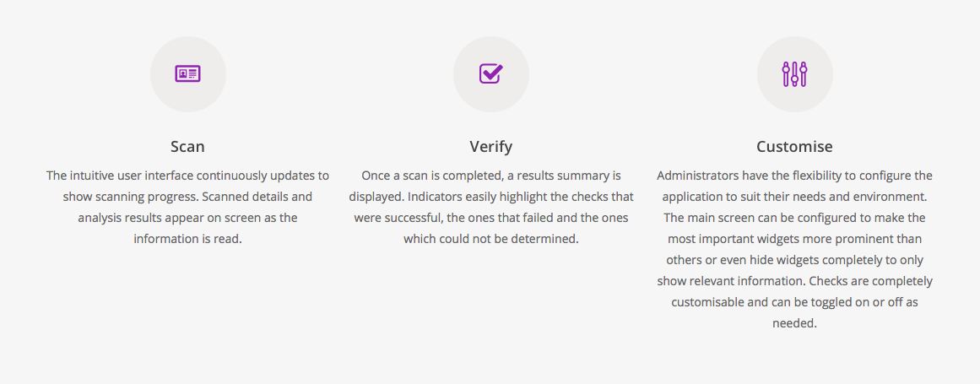
Task: Click the line starting "were successful, the ones"
Action: point(490,218)
